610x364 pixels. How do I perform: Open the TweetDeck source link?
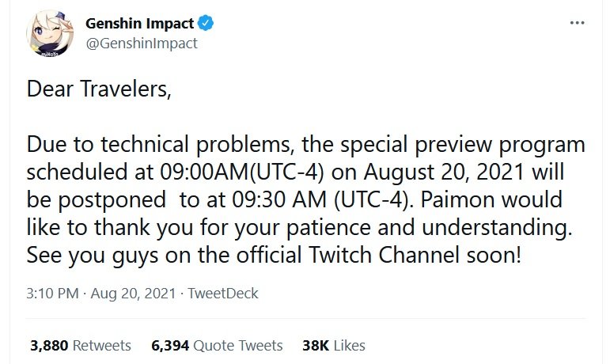click(x=223, y=294)
